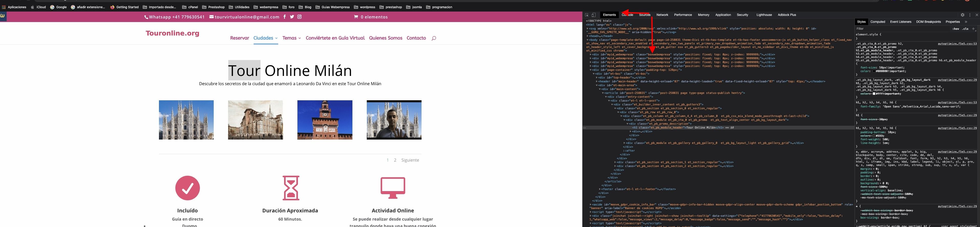
Task: Show more Styles sidebar tabs chevron
Action: (966, 22)
